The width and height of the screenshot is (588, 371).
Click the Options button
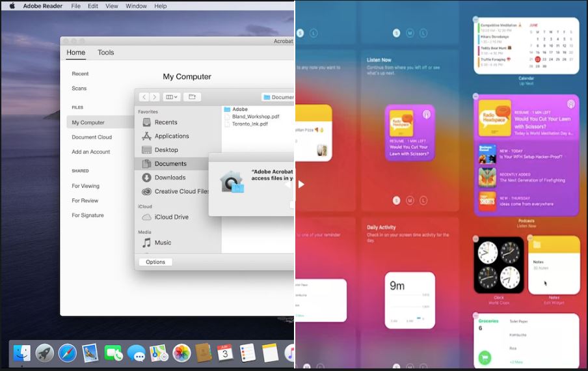coord(155,262)
